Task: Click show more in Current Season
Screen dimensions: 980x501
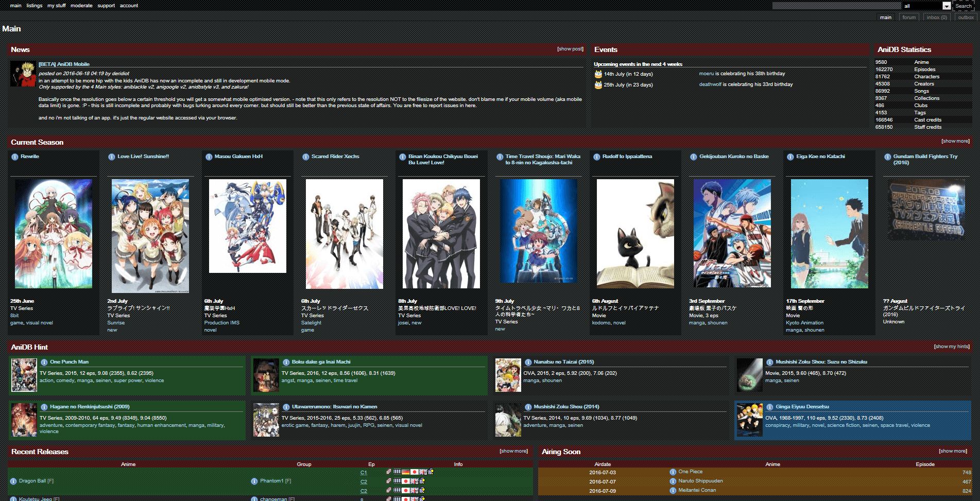Action: click(955, 141)
